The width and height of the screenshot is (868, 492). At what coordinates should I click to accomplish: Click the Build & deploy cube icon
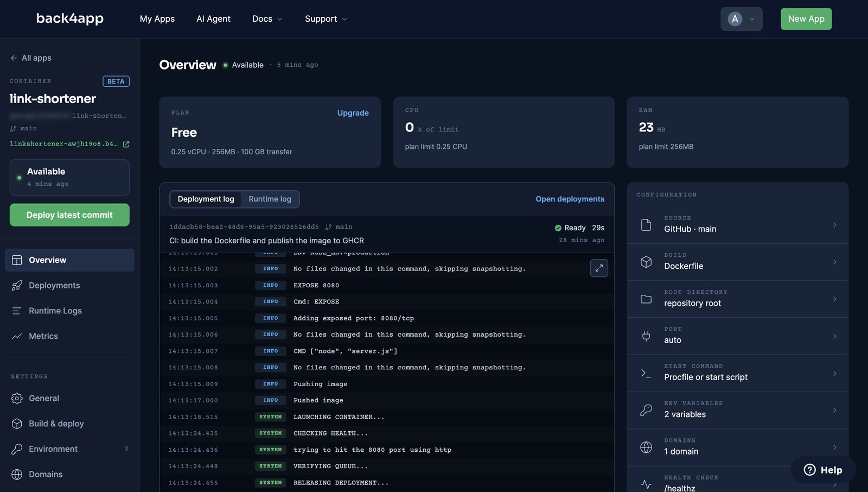pyautogui.click(x=17, y=424)
